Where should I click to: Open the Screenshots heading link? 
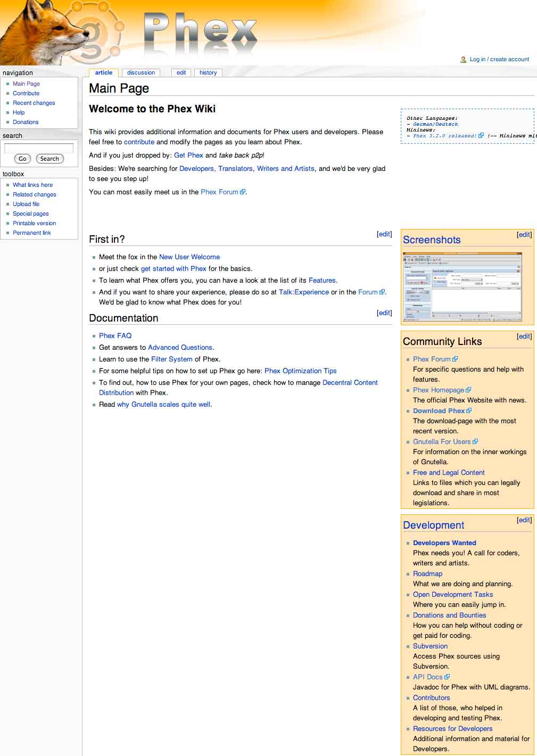(x=432, y=240)
